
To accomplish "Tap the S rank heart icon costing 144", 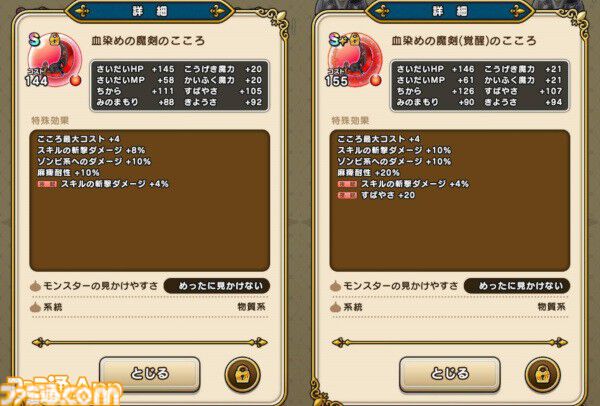I will coord(55,60).
